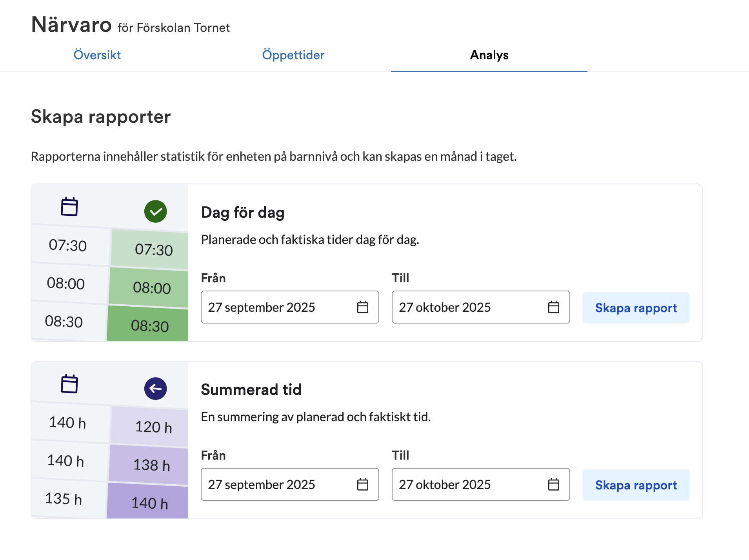The image size is (749, 560).
Task: Switch to the Översikt tab
Action: click(97, 55)
